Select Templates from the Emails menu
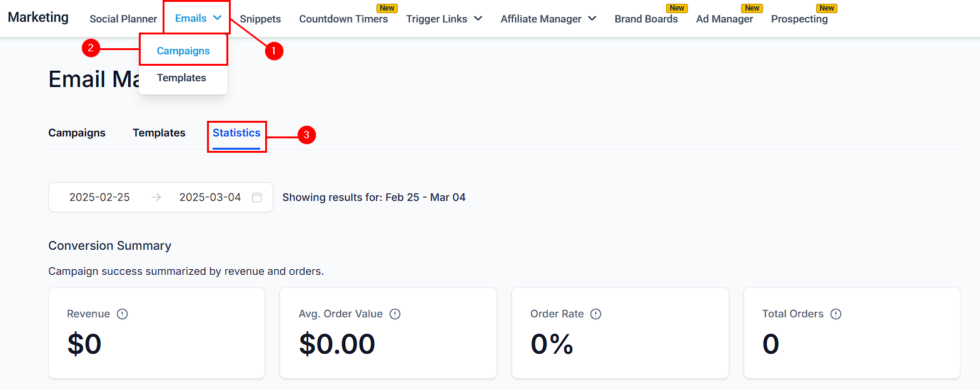980x390 pixels. tap(181, 78)
